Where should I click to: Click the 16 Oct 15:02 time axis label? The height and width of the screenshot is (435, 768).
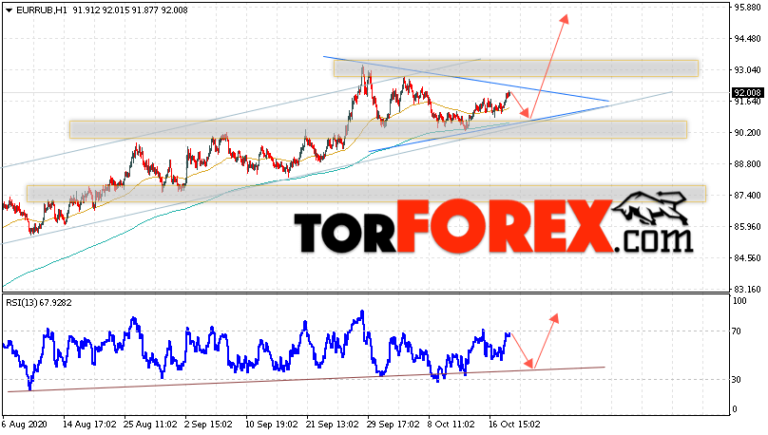514,424
